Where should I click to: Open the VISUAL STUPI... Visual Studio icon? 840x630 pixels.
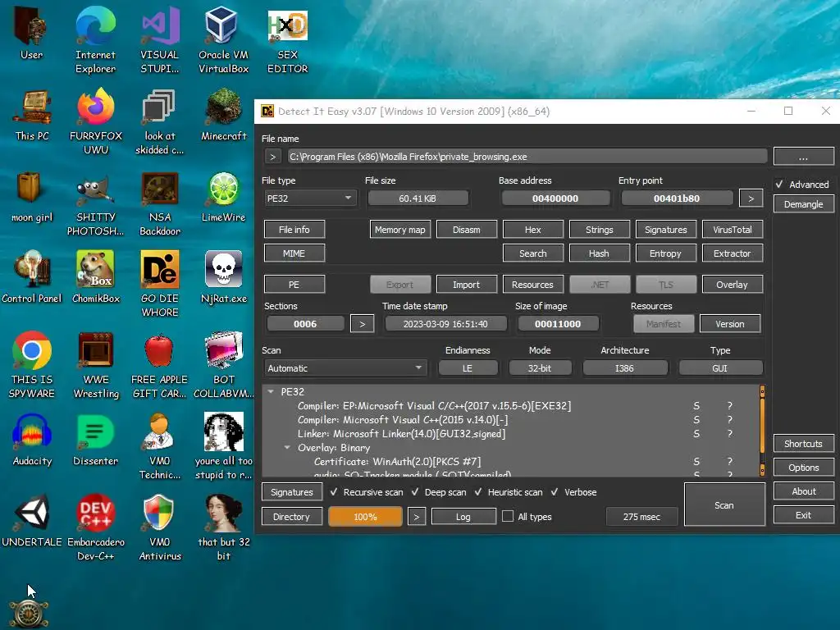[x=159, y=40]
